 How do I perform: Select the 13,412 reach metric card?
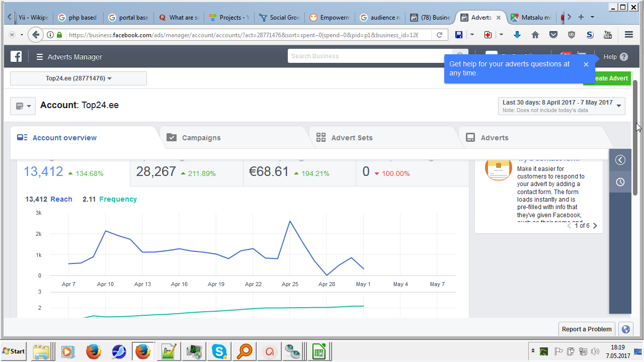73,172
